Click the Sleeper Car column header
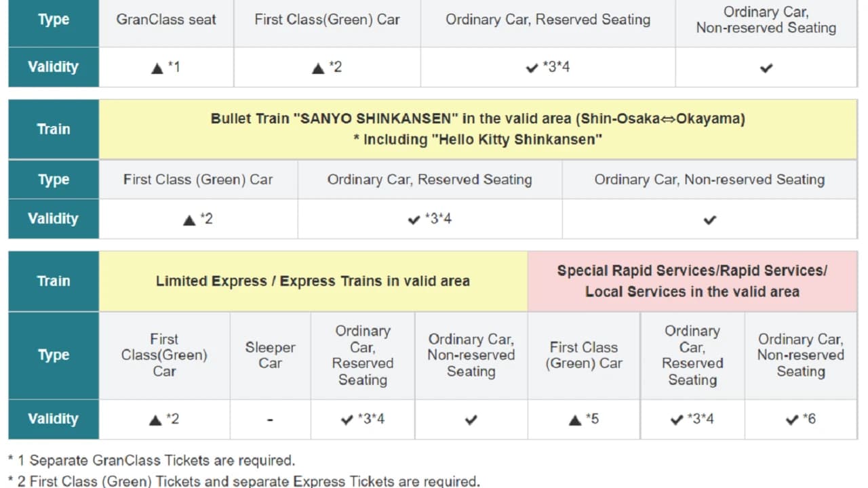Viewport: 868px width, 488px height. pyautogui.click(x=270, y=355)
